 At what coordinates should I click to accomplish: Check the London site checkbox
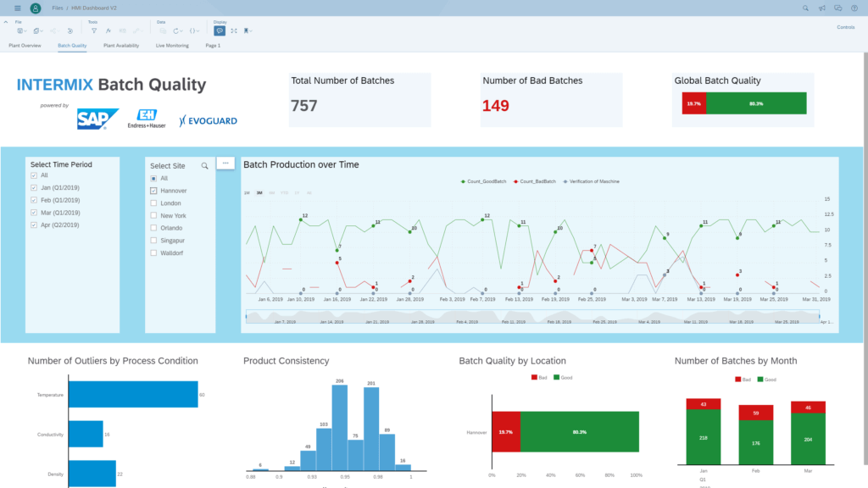pos(153,203)
